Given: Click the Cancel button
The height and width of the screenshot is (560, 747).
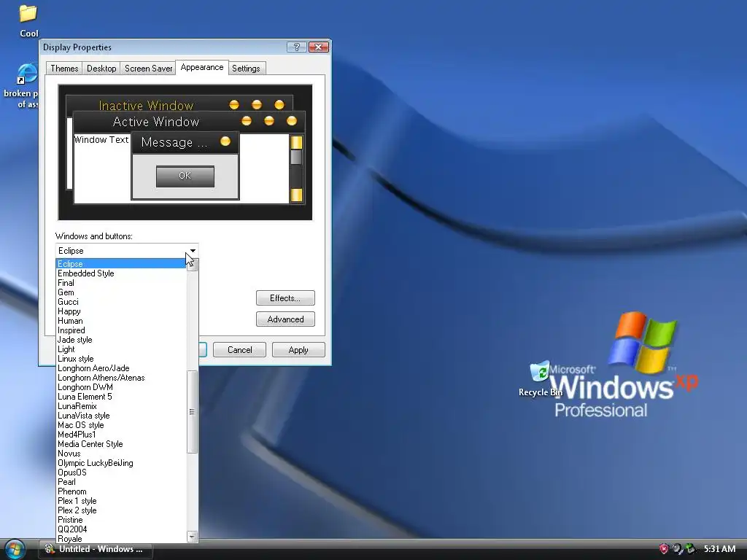Looking at the screenshot, I should (x=239, y=350).
